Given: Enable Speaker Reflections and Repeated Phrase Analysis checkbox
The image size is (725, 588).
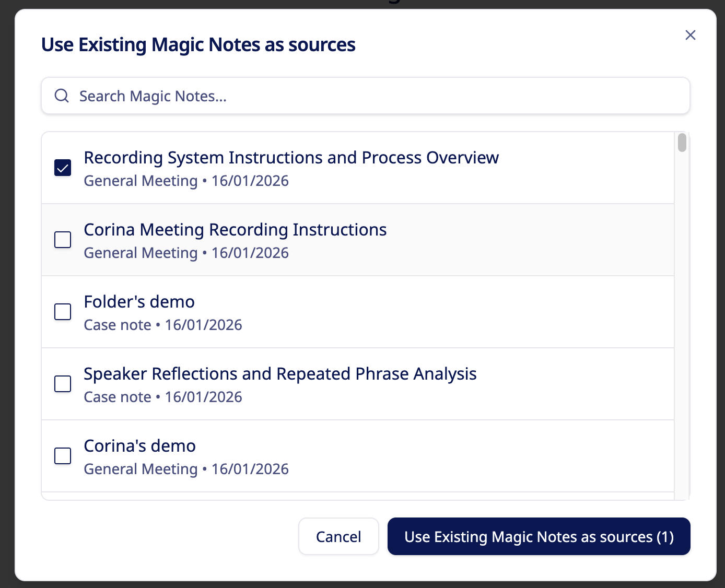Looking at the screenshot, I should [63, 384].
